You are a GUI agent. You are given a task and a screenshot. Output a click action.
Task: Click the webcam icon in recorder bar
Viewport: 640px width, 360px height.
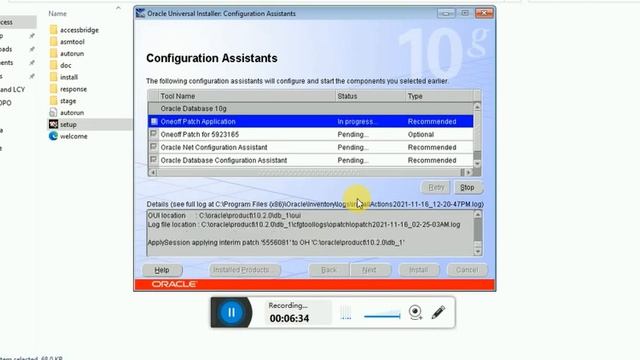[416, 312]
